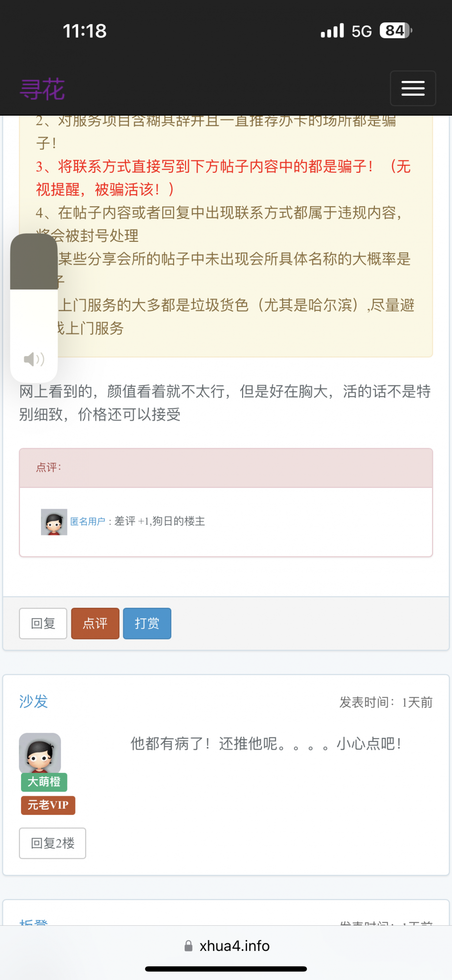The width and height of the screenshot is (452, 980).
Task: Tap the home indicator bar
Action: 226,969
